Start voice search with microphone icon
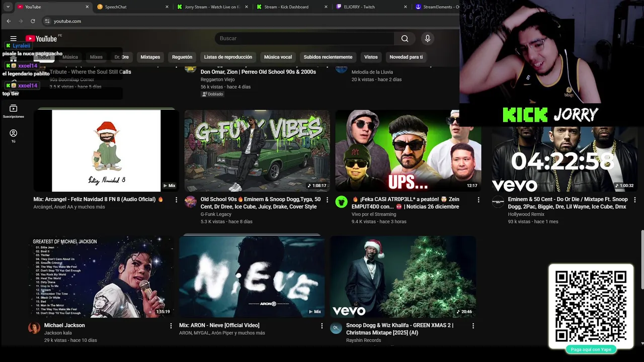Viewport: 644px width, 362px height. point(427,39)
